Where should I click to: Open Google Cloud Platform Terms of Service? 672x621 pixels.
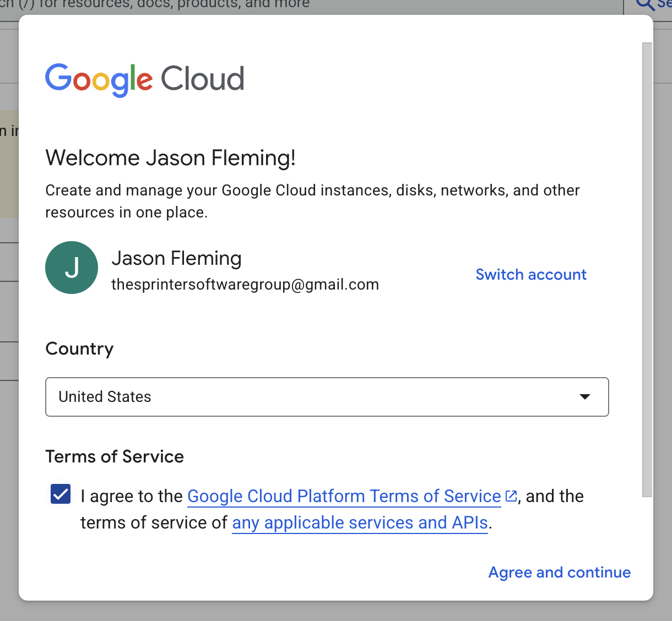click(x=344, y=496)
